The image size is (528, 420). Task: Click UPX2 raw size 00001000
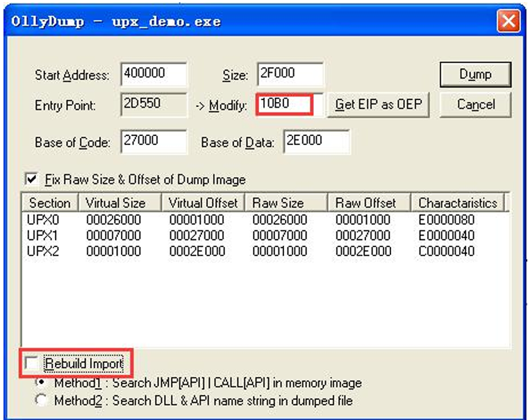click(280, 251)
